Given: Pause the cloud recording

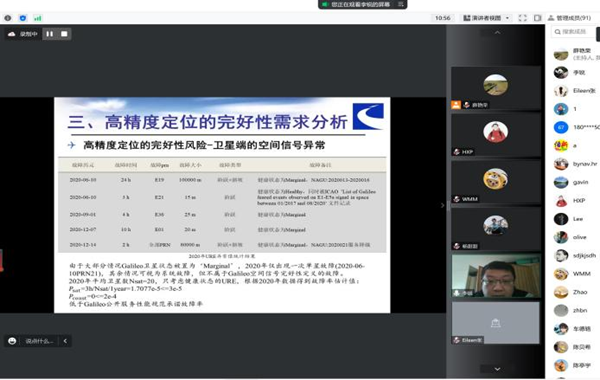Looking at the screenshot, I should (x=50, y=34).
